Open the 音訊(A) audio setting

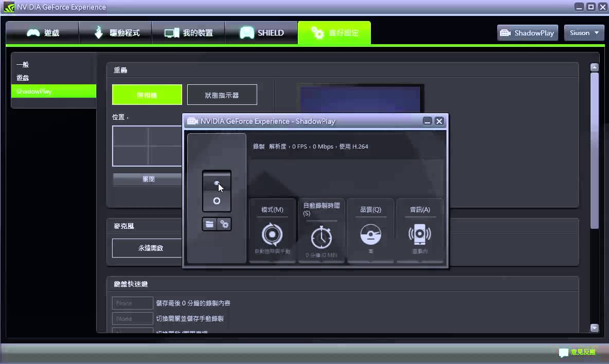tap(420, 231)
